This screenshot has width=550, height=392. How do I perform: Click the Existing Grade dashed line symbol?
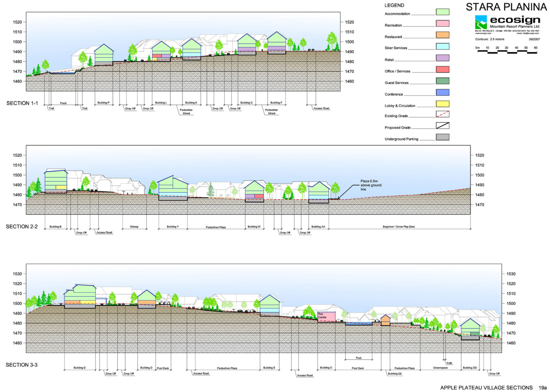443,114
